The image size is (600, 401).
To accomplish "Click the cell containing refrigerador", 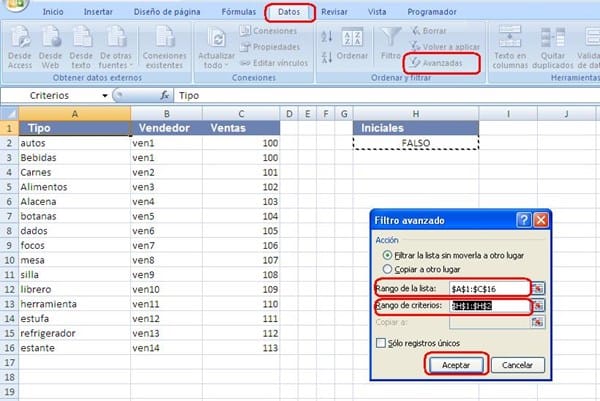I will 75,333.
